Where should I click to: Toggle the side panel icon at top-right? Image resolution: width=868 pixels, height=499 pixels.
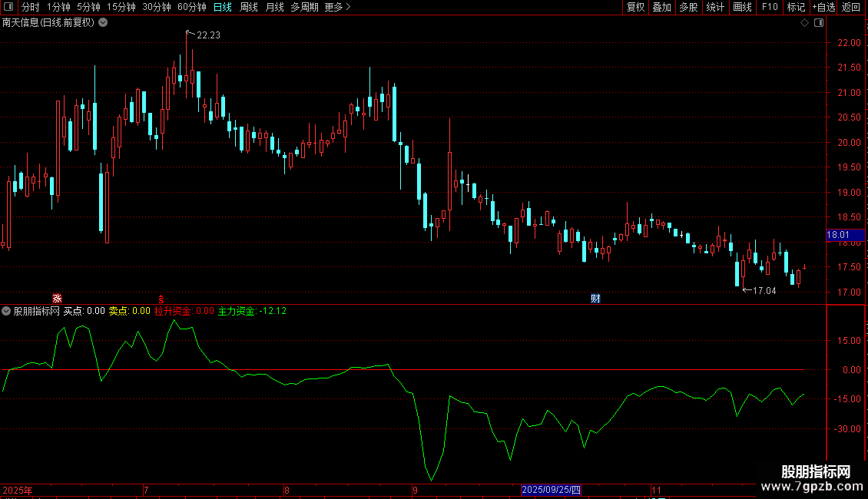pyautogui.click(x=819, y=23)
